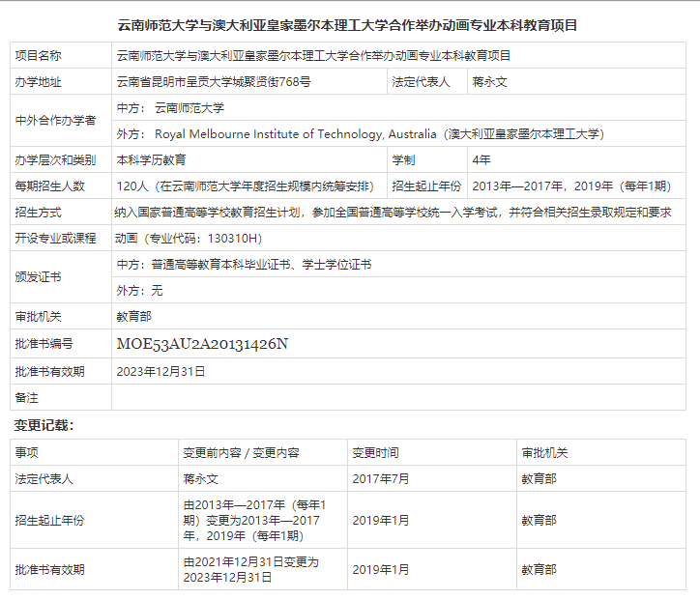Select the 纳入国家普通高等学校教育招生计划 description
The image size is (700, 600).
coord(393,213)
